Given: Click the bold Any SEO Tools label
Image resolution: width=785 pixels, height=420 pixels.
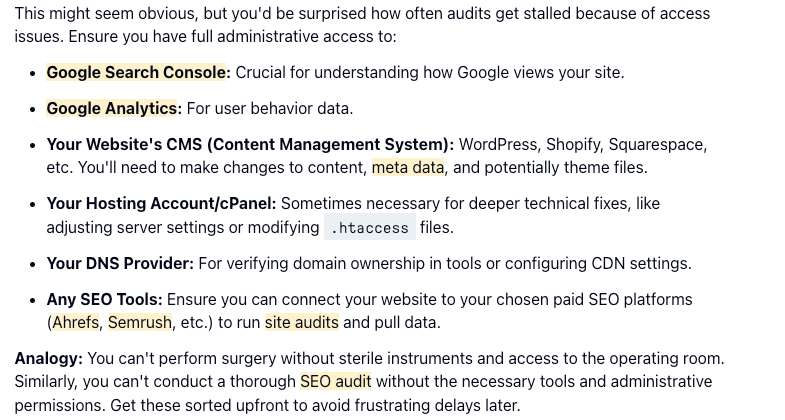Looking at the screenshot, I should tap(104, 299).
